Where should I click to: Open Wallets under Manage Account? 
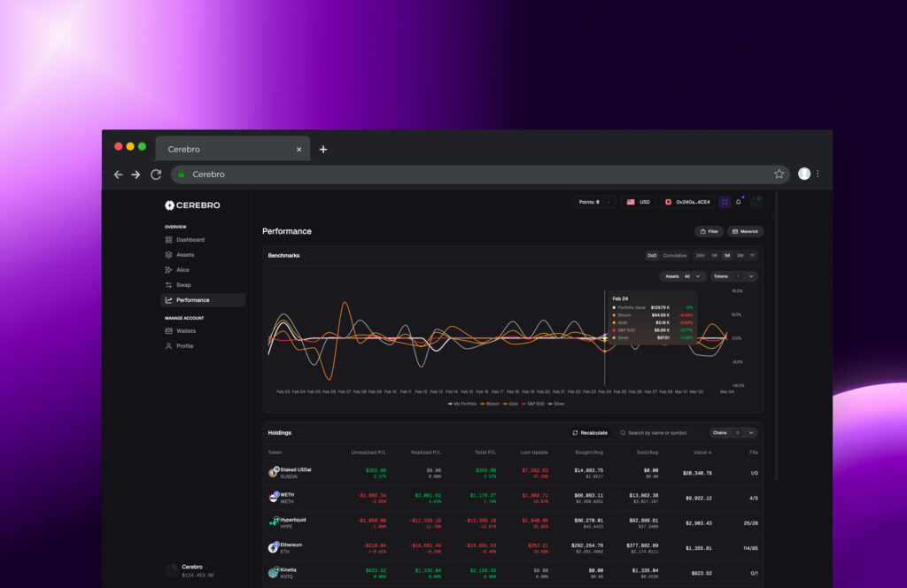[x=185, y=331]
